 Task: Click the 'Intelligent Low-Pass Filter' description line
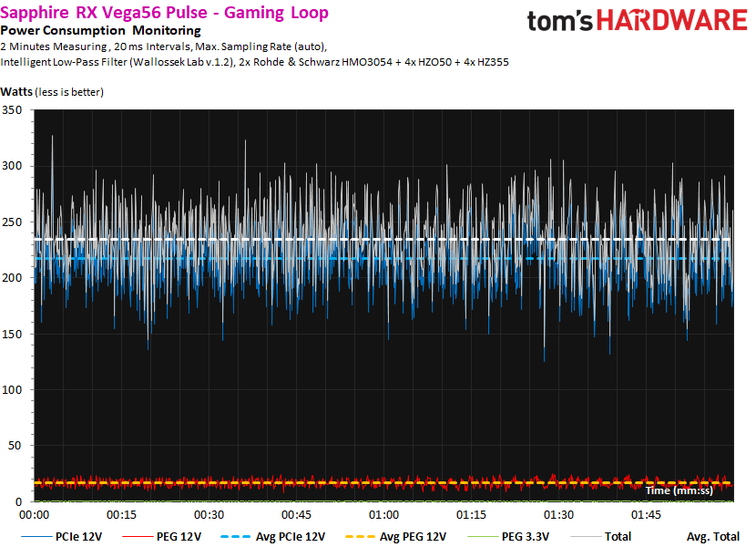(254, 62)
